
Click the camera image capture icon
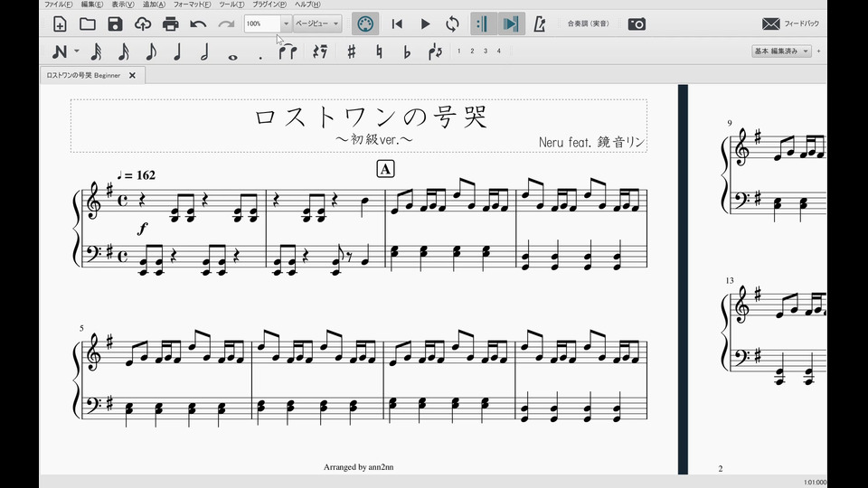[x=637, y=24]
